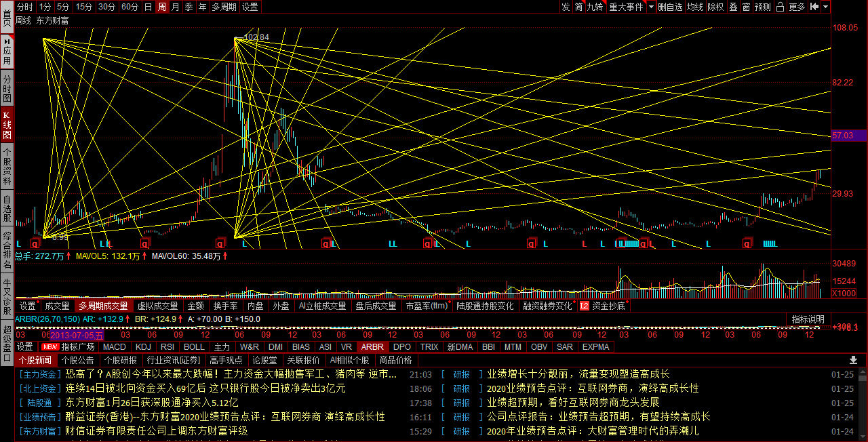Select 市盈率(ttm) tab
The height and width of the screenshot is (442, 868).
pos(427,306)
